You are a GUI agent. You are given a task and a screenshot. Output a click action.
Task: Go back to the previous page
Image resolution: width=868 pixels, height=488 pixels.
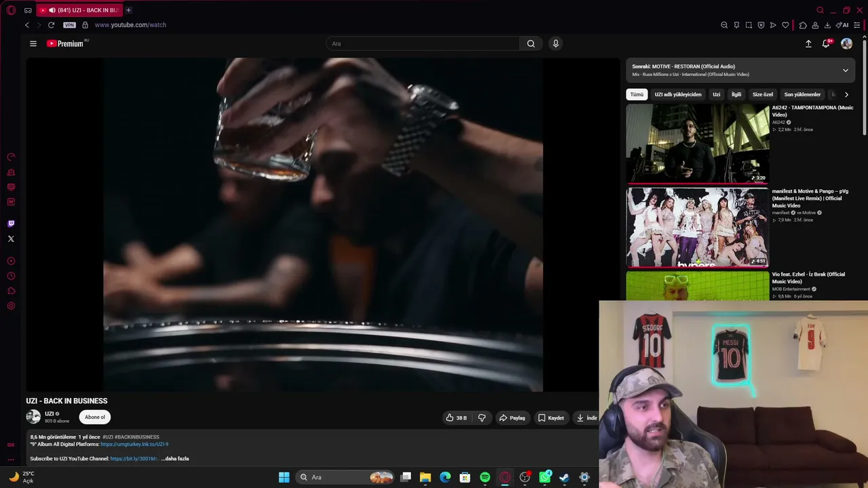click(27, 25)
